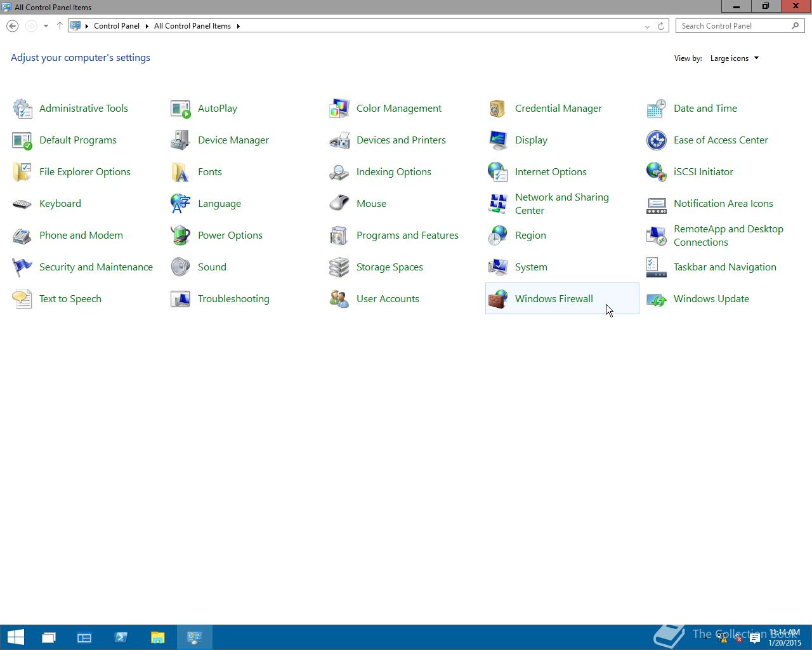Go up one level with Up arrow

(x=60, y=26)
